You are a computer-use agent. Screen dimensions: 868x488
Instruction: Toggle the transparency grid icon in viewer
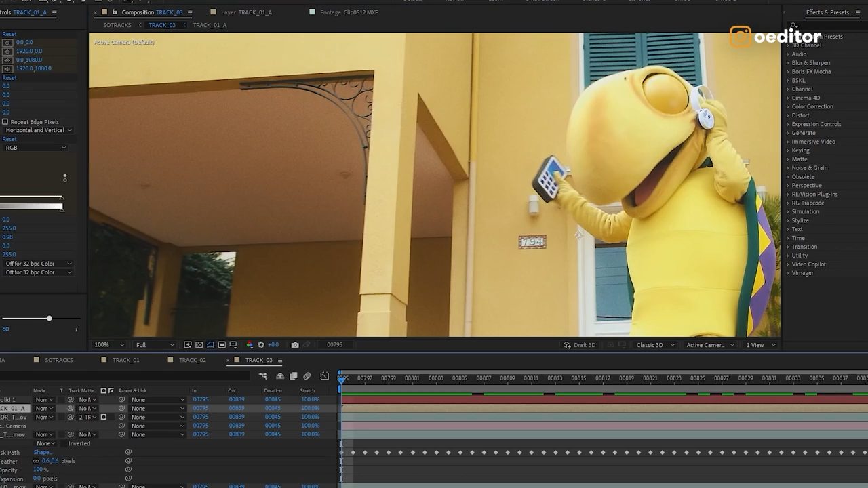[x=199, y=345]
